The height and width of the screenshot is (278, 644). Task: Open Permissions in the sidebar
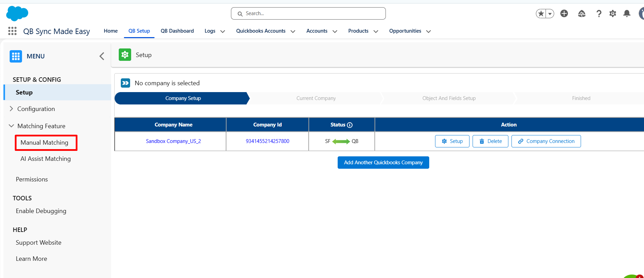point(32,179)
